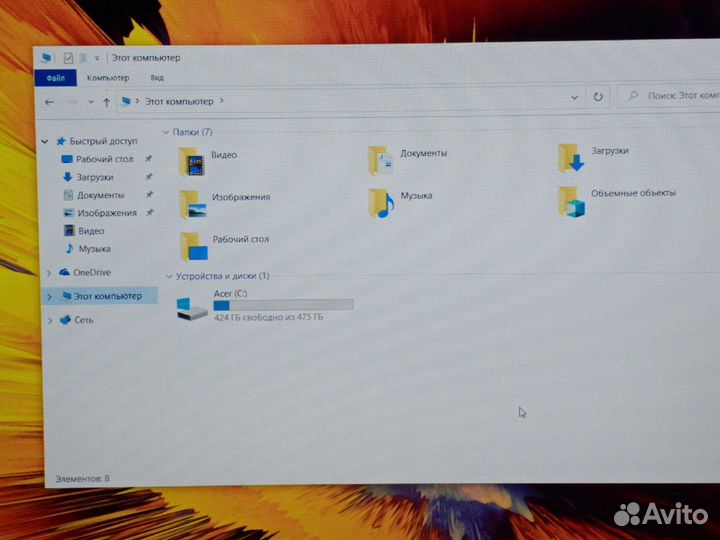Open the Изображения folder icon in main pane
Viewport: 720px width, 540px height.
point(193,204)
